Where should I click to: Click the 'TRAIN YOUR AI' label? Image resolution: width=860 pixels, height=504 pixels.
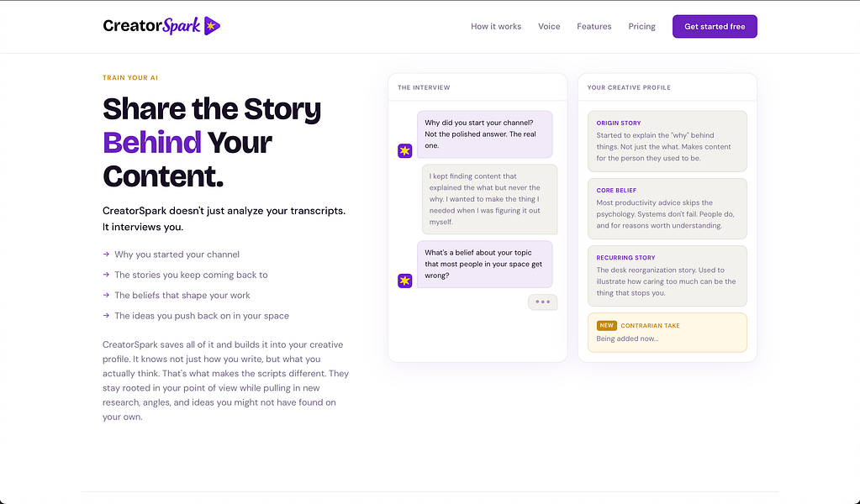pyautogui.click(x=130, y=78)
